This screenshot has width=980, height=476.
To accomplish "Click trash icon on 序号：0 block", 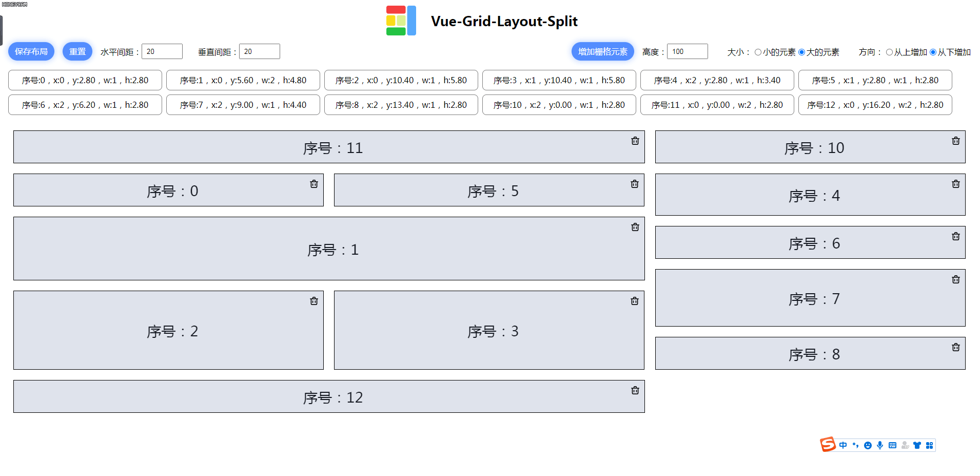I will (314, 184).
